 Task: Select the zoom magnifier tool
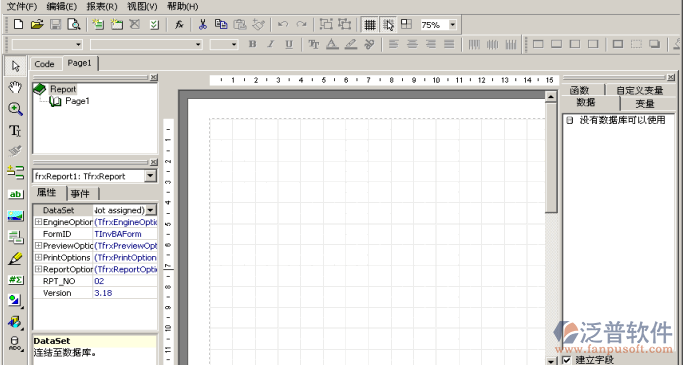click(x=15, y=109)
